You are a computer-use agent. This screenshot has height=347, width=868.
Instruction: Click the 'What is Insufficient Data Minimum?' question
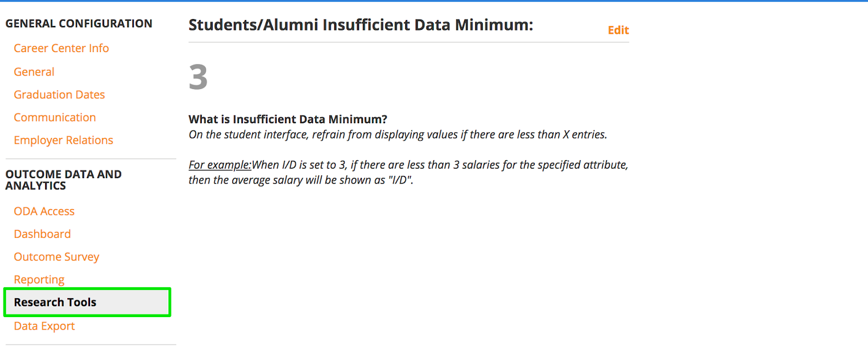pyautogui.click(x=288, y=119)
